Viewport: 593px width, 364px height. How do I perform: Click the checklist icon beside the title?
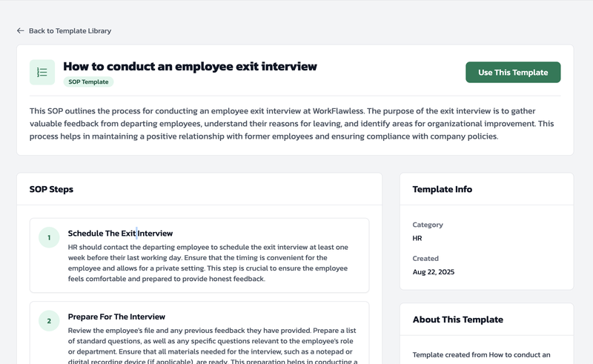42,73
